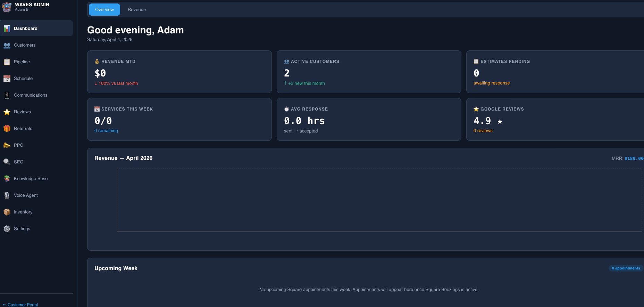
Task: Click the Knowledge Base books icon
Action: tap(7, 179)
